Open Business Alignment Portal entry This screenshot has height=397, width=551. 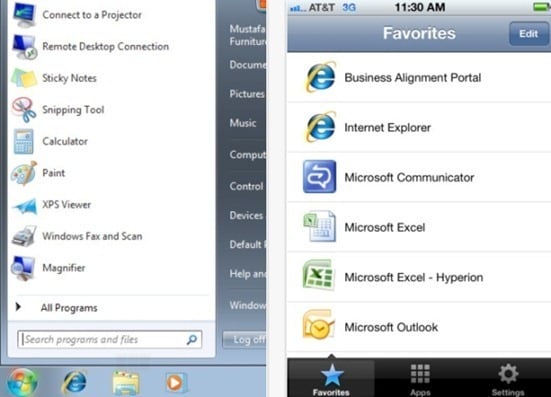[419, 77]
